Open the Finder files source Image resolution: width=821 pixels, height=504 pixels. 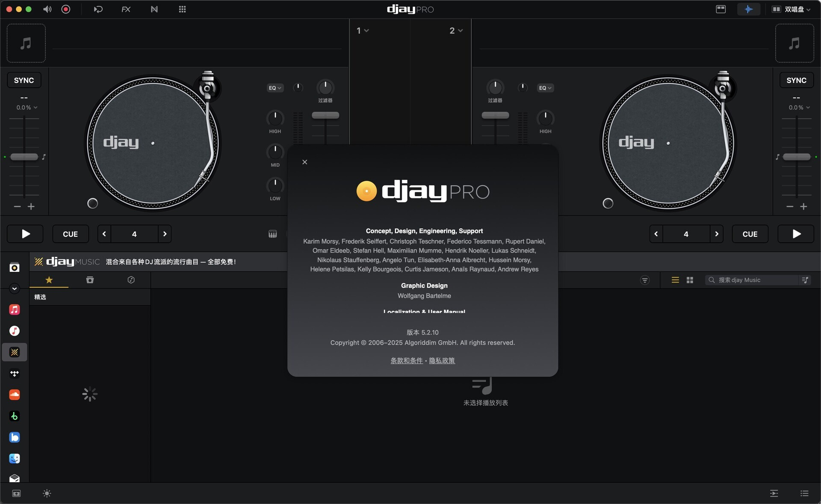pos(15,459)
